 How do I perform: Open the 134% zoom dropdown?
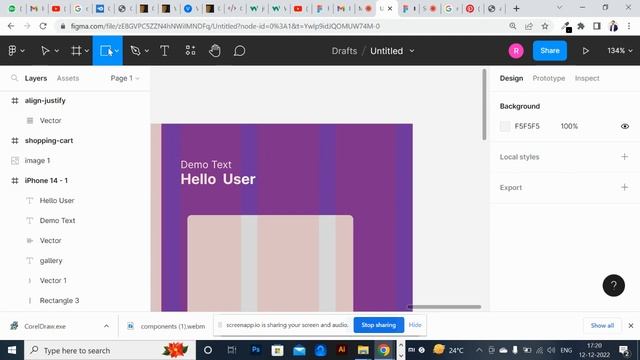620,51
